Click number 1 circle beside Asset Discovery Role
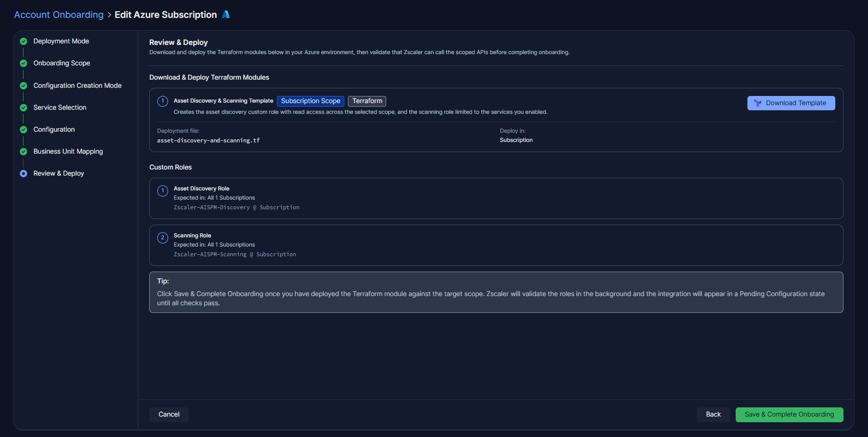The image size is (868, 437). [163, 191]
